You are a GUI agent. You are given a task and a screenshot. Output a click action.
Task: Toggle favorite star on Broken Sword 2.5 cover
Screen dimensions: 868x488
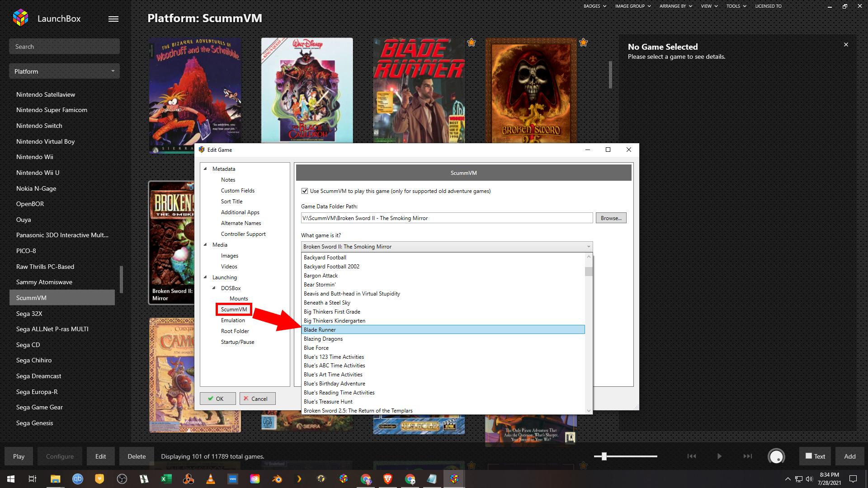click(583, 42)
